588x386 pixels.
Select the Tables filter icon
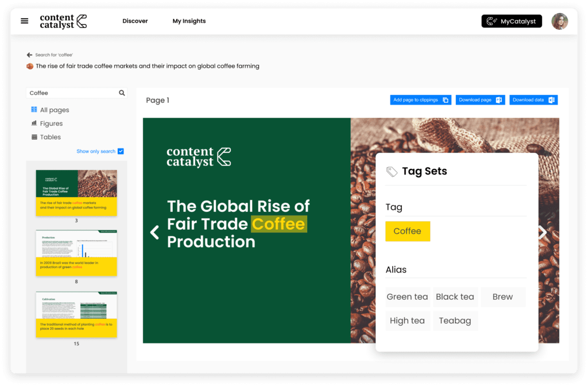coord(36,137)
